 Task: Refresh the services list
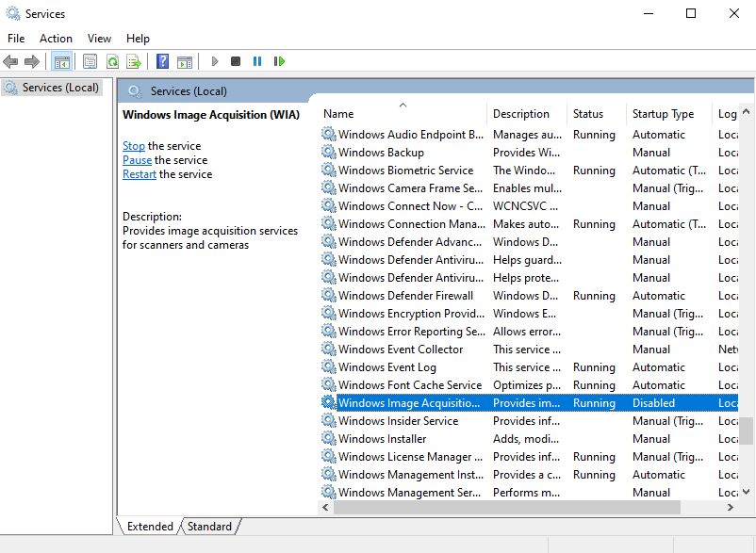pyautogui.click(x=112, y=60)
